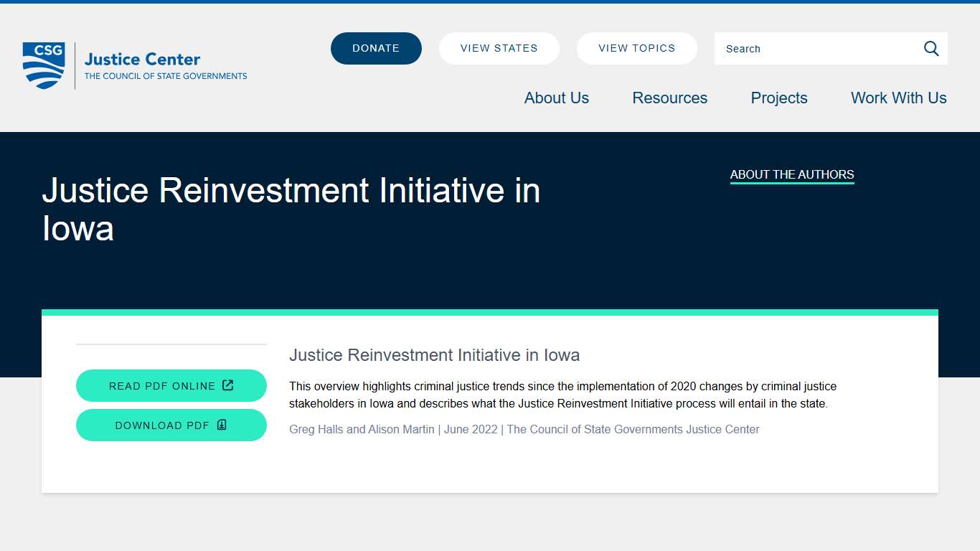Viewport: 980px width, 551px height.
Task: Click the CSG Justice Center logo
Action: [x=133, y=65]
